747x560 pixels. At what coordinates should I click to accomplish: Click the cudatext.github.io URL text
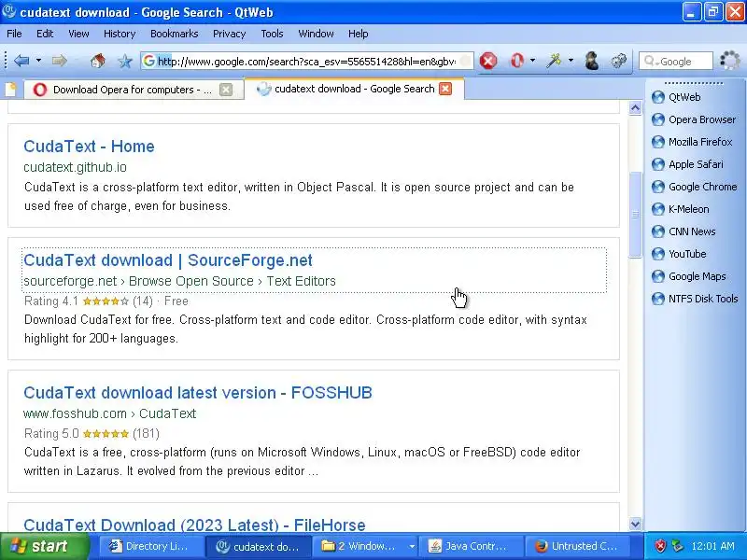[x=75, y=167]
